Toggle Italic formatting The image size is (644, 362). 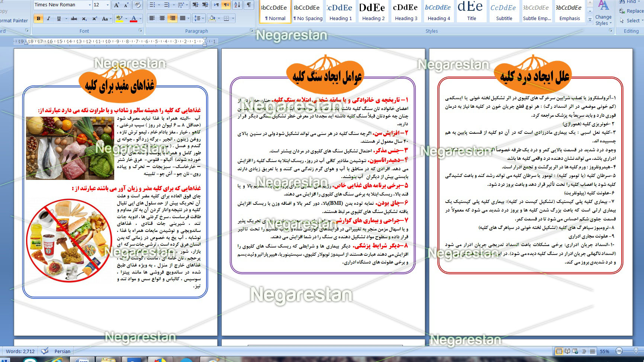tap(48, 19)
